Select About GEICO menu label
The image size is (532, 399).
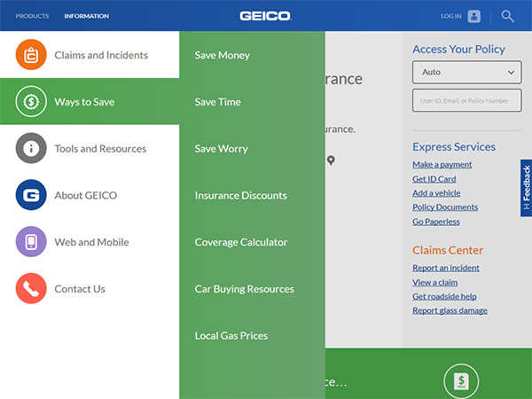[x=86, y=195]
